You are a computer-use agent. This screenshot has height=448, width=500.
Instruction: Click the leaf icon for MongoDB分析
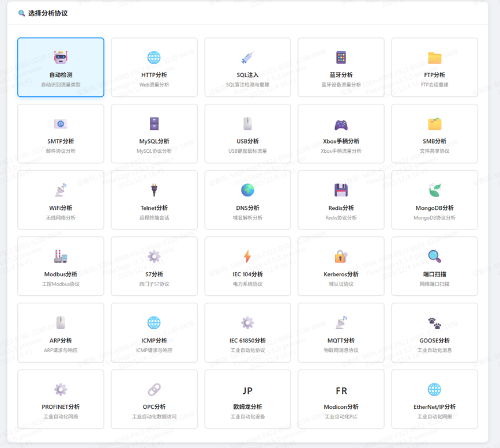pyautogui.click(x=435, y=190)
